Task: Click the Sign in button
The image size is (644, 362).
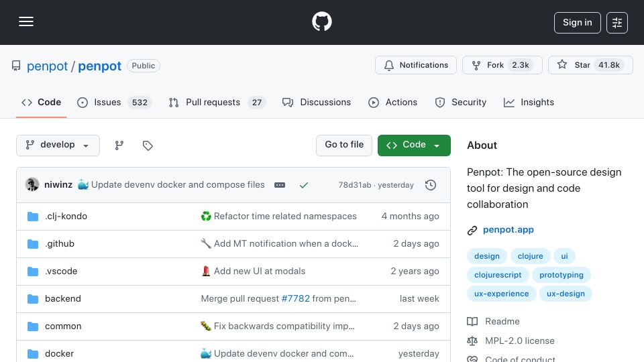Action: 577,23
